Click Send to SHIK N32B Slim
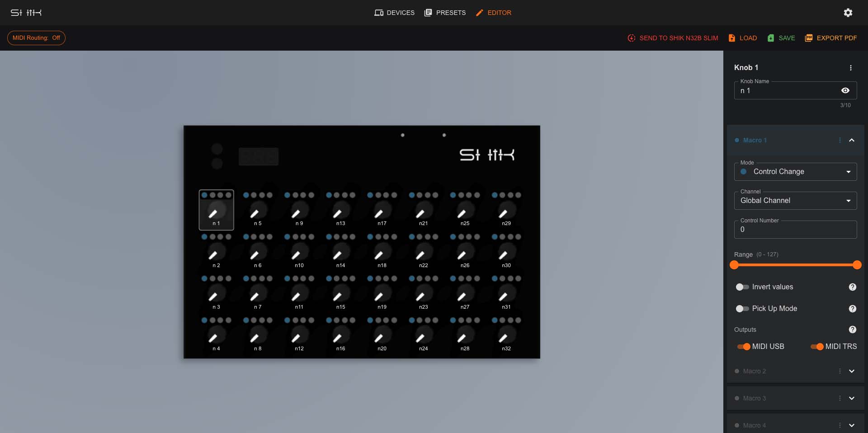This screenshot has height=433, width=868. tap(673, 38)
